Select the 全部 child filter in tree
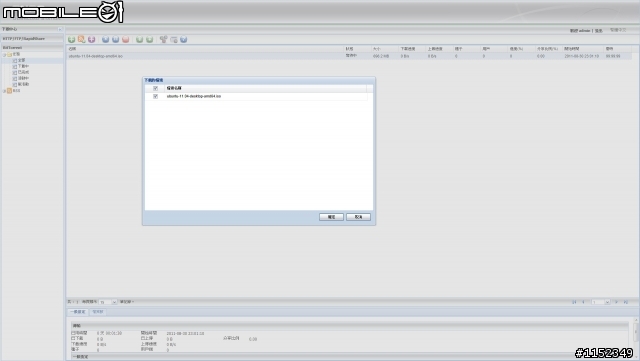This screenshot has width=640, height=361. click(21, 60)
